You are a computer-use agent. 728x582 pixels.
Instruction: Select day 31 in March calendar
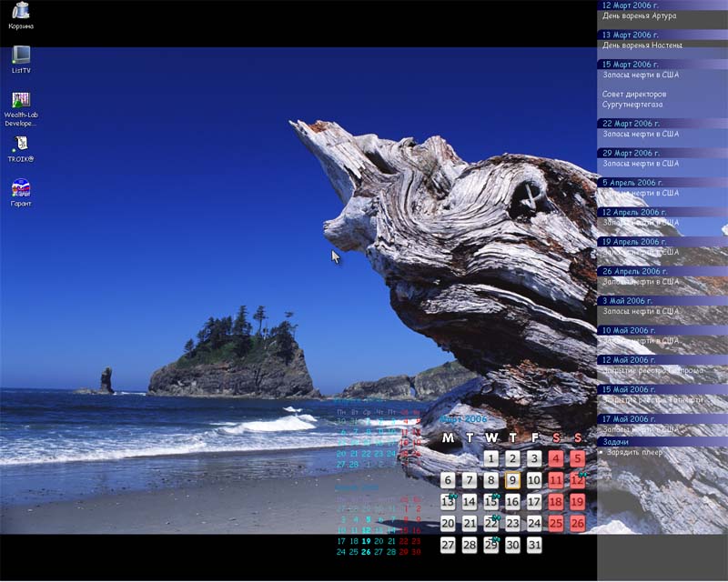tap(534, 546)
